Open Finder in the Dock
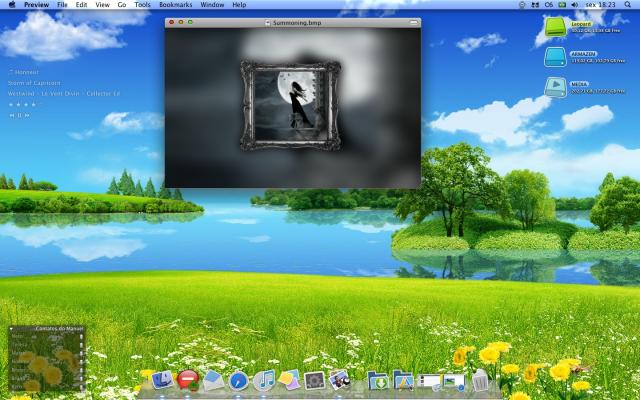This screenshot has width=640, height=400. click(x=162, y=380)
